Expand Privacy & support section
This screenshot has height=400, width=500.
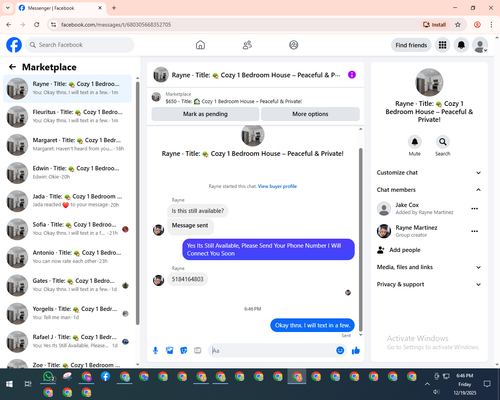point(429,284)
